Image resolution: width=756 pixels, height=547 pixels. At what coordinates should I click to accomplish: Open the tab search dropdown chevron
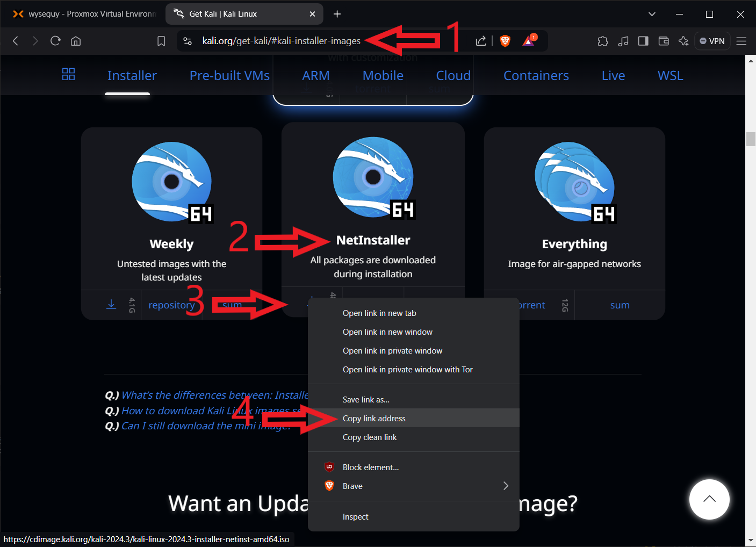(652, 14)
